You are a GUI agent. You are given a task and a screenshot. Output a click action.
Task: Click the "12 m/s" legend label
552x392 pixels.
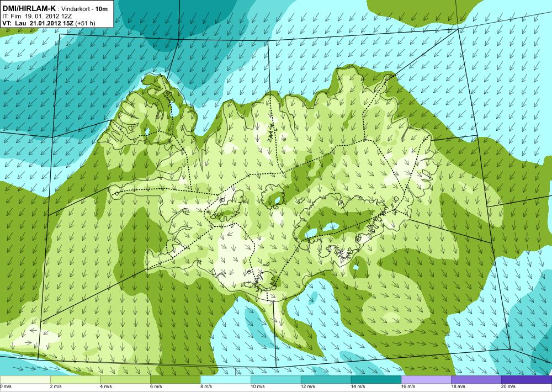pyautogui.click(x=309, y=386)
